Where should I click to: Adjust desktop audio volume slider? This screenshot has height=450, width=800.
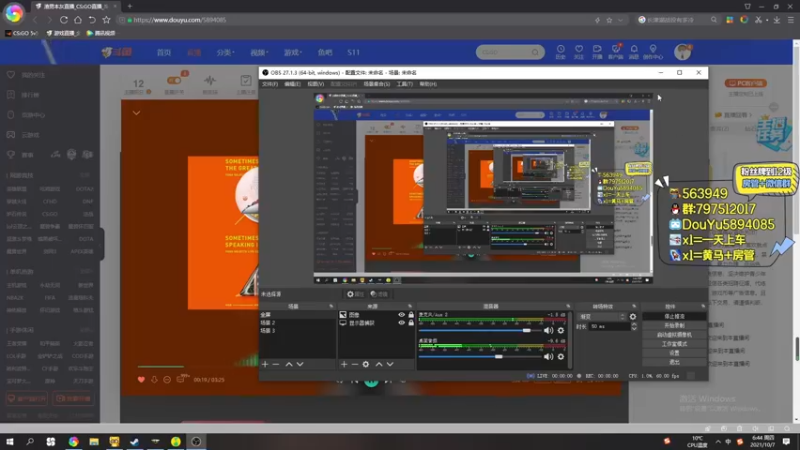479,357
